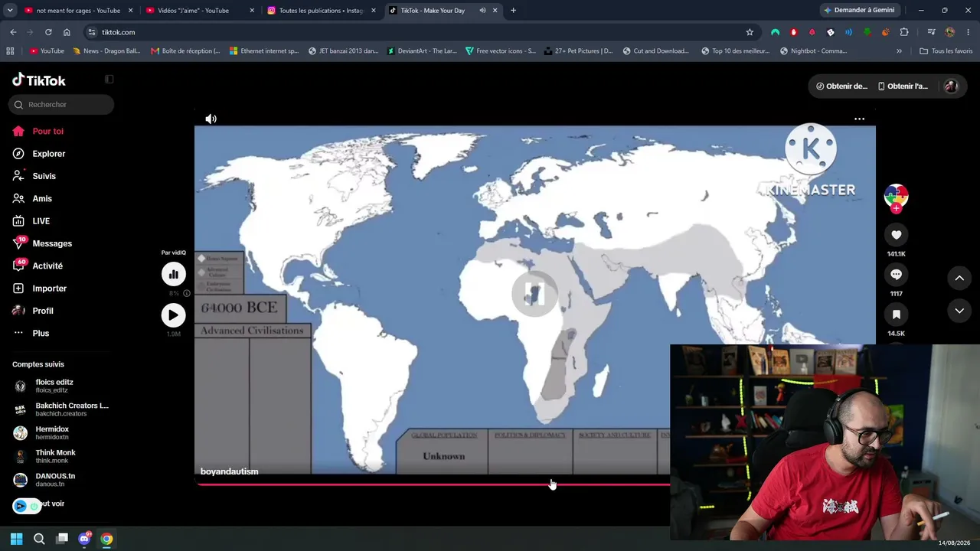Open the Profil menu item
This screenshot has width=980, height=551.
[43, 311]
